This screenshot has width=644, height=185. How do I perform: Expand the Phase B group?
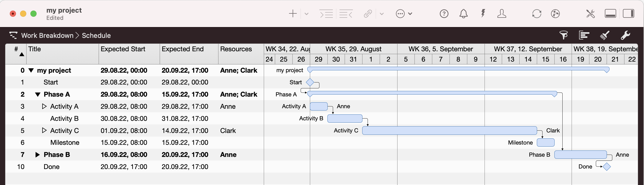click(38, 155)
